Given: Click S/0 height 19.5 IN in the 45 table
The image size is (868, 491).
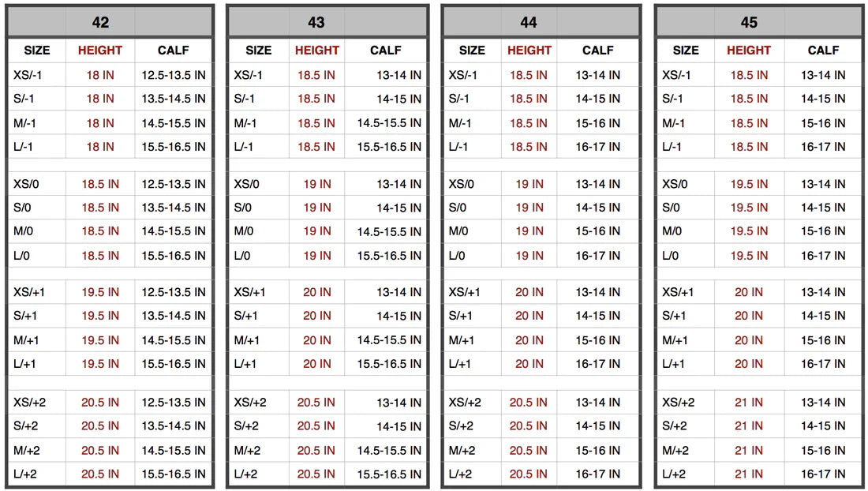Looking at the screenshot, I should (749, 208).
